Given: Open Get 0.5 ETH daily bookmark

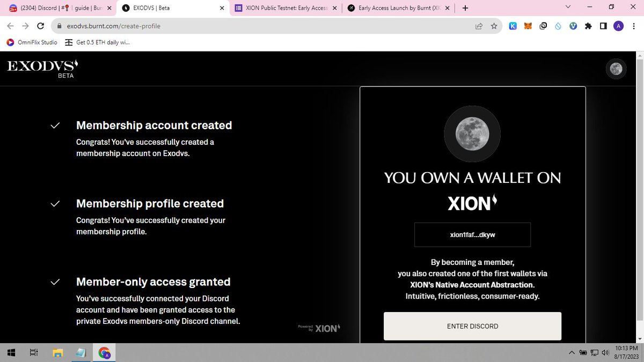Looking at the screenshot, I should (x=97, y=42).
